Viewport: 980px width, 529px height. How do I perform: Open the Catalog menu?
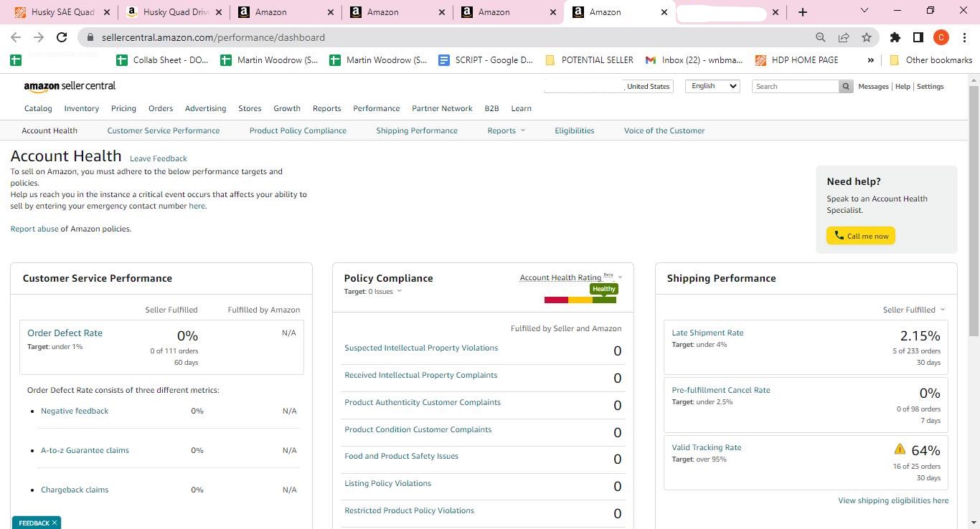(x=38, y=108)
